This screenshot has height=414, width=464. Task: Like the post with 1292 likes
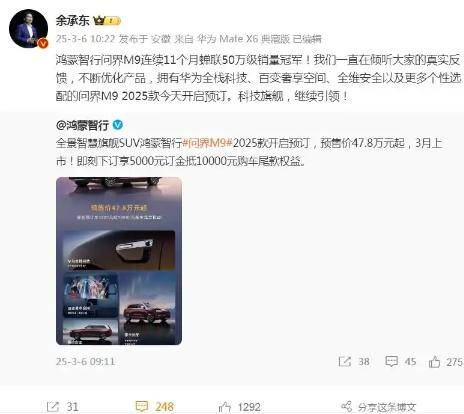point(239,407)
